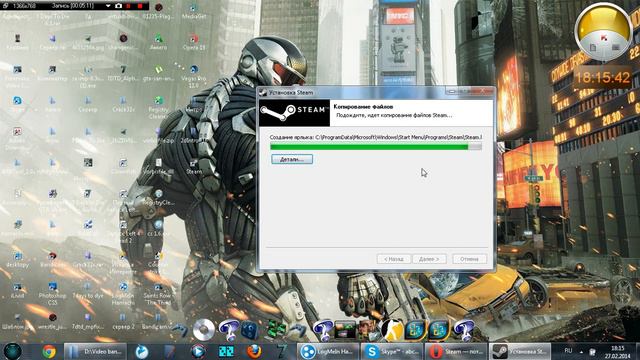Click the yellow round desktop gadget
Image resolution: width=640 pixels, height=360 pixels.
click(603, 32)
